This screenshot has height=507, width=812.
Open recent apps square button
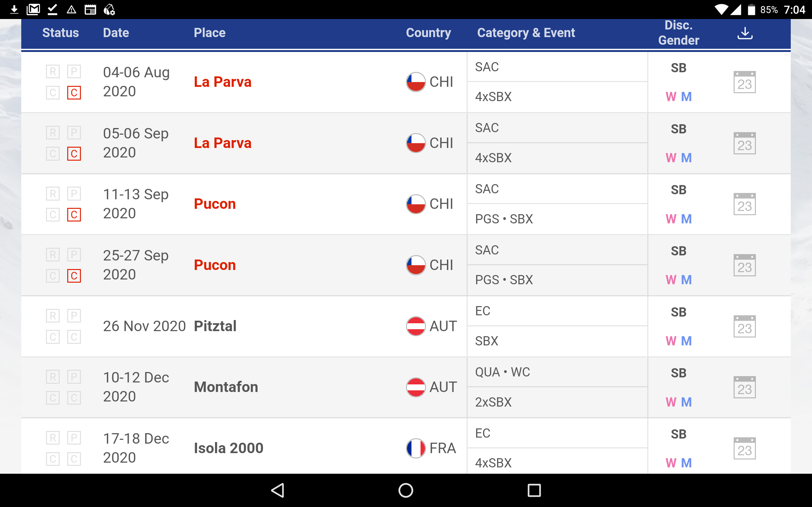click(534, 490)
